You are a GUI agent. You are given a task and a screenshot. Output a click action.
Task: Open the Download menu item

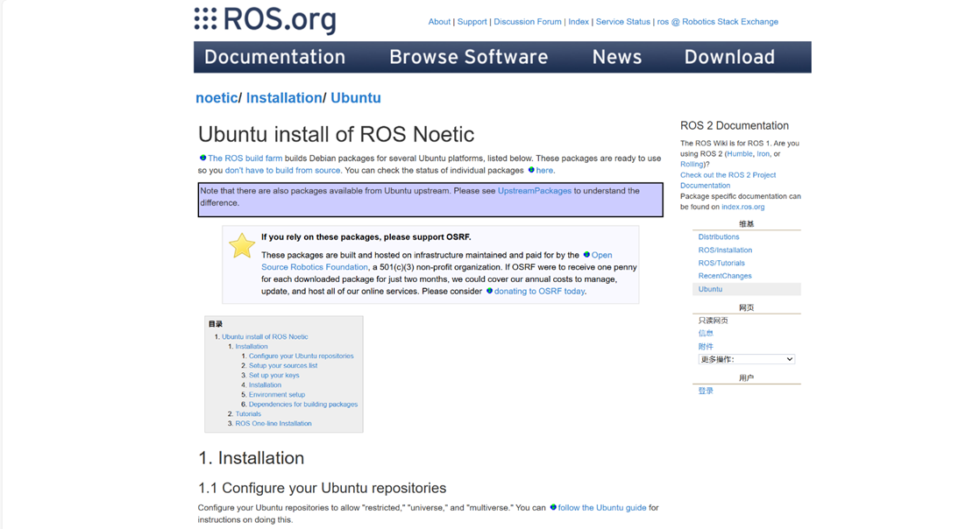point(729,57)
